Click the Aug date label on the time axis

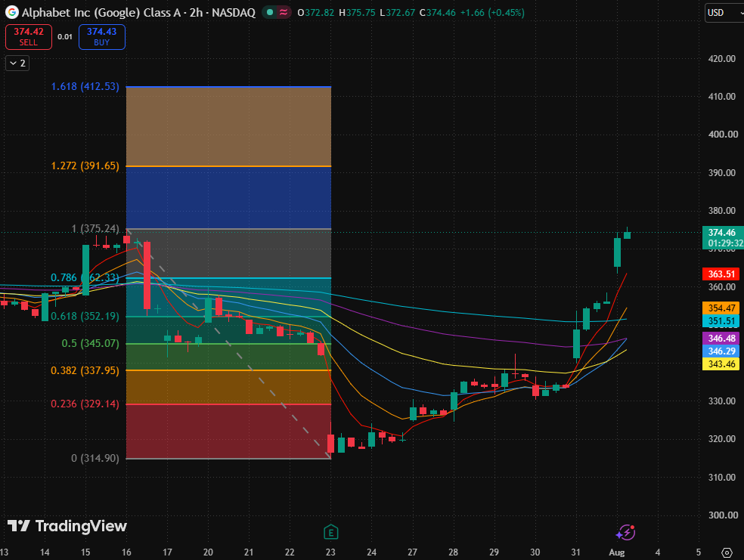click(616, 552)
